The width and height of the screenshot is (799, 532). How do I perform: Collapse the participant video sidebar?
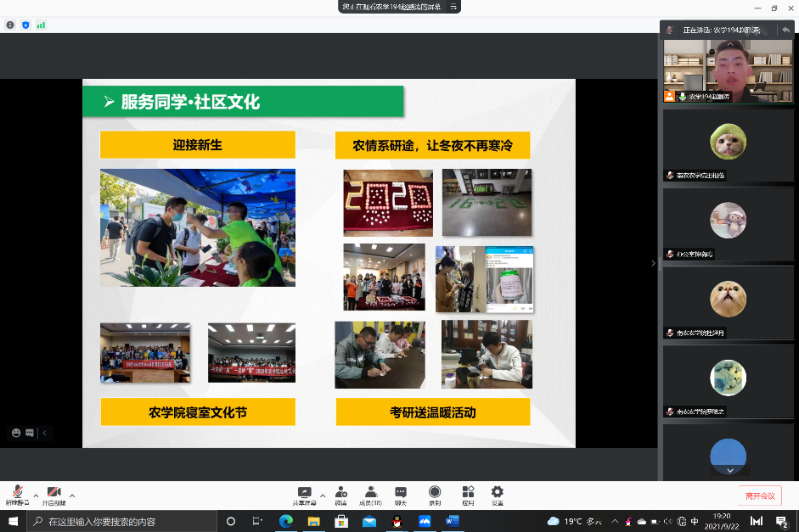(653, 263)
